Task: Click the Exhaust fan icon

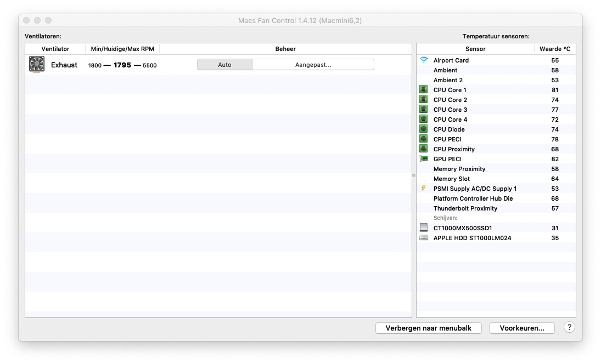Action: [x=37, y=64]
